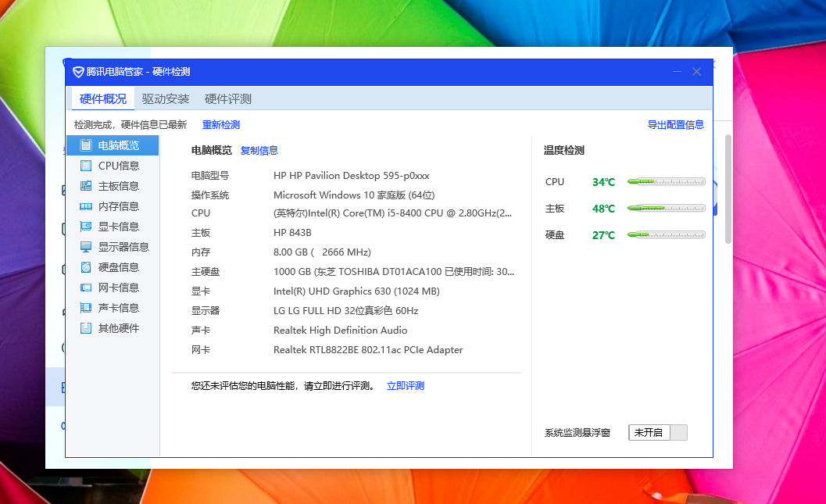Select the 主板信息 label in sidebar
The width and height of the screenshot is (826, 504).
pyautogui.click(x=119, y=186)
